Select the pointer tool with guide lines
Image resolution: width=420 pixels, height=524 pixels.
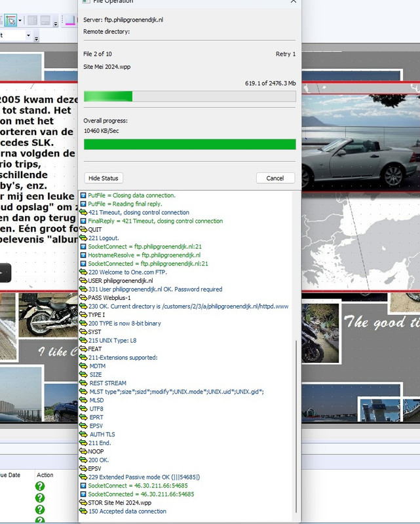[10, 21]
